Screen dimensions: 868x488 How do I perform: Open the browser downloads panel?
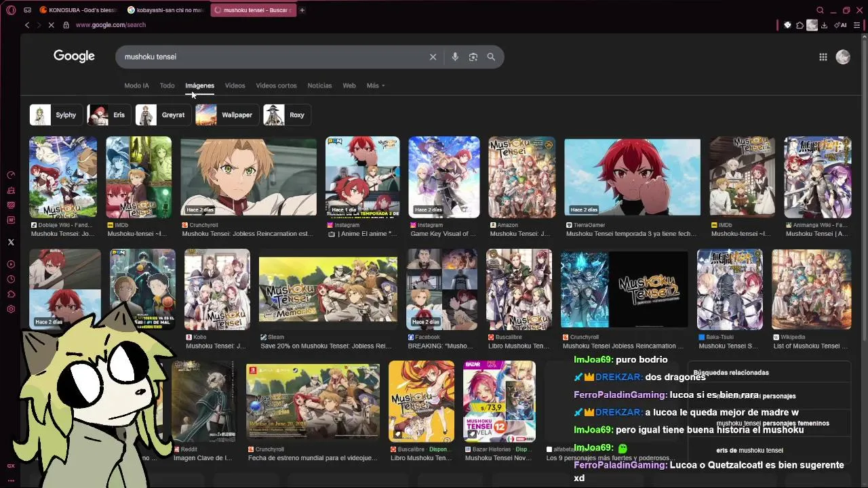(824, 25)
